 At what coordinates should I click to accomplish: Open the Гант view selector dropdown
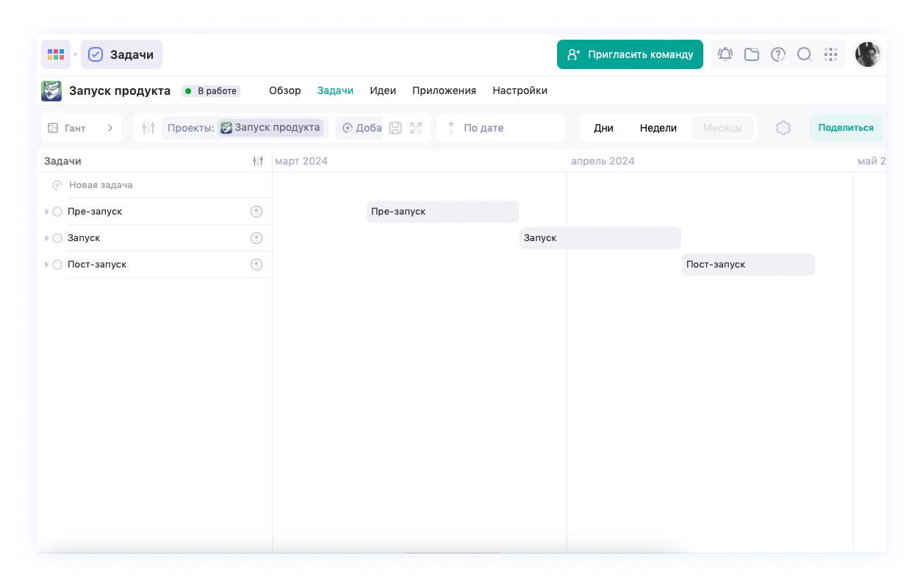[81, 128]
